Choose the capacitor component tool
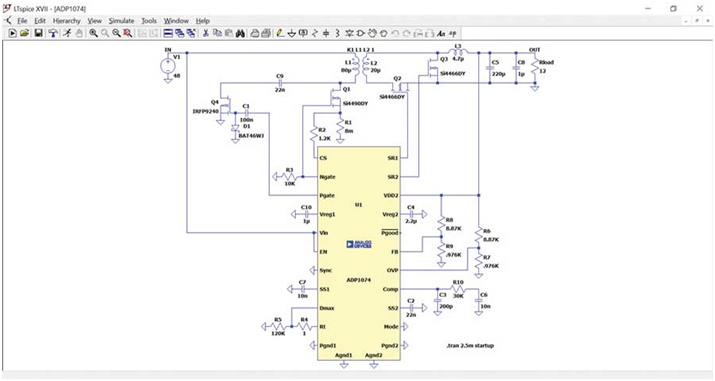Screen dimensions: 715x381 pos(326,33)
